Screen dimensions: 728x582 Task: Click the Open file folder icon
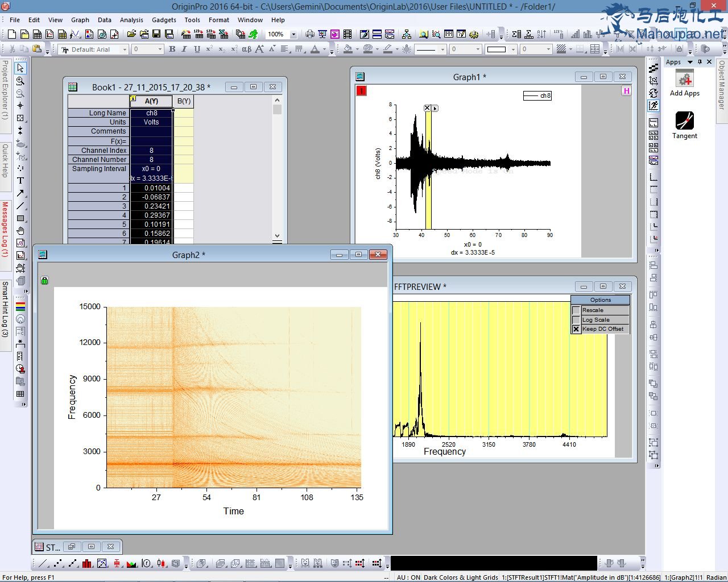(131, 35)
